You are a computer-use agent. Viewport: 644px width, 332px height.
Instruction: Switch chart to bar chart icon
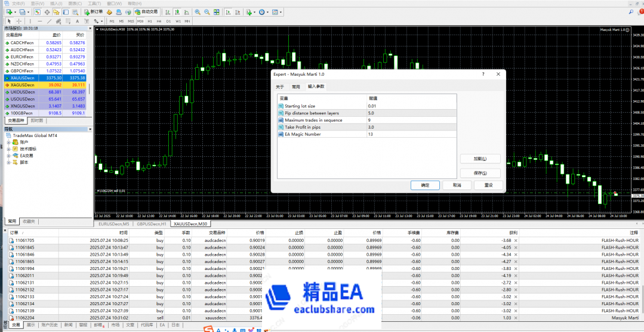(168, 12)
